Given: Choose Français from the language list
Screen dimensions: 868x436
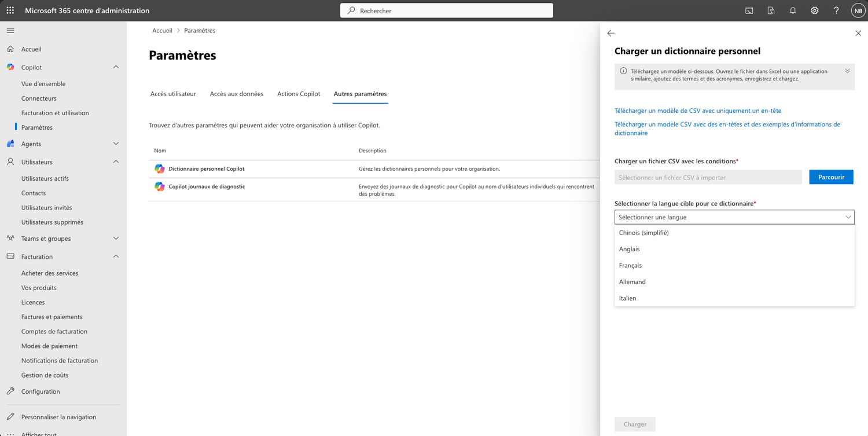Looking at the screenshot, I should click(x=630, y=265).
